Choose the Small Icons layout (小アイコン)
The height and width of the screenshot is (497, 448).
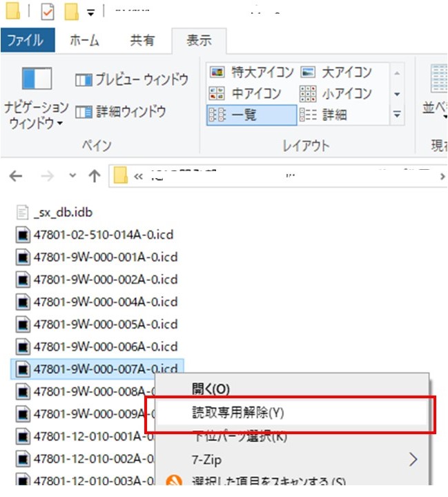coord(338,93)
